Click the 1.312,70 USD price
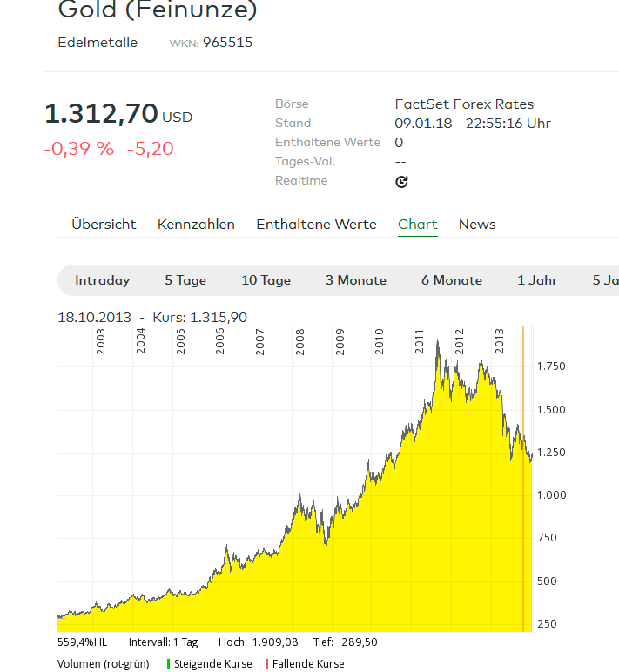This screenshot has height=672, width=619. click(x=102, y=114)
